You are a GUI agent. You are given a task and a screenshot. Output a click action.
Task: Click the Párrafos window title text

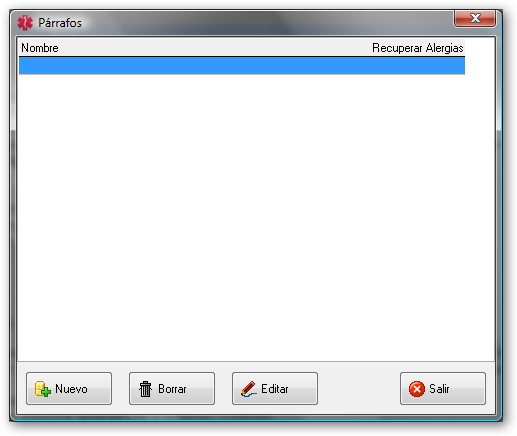[60, 23]
